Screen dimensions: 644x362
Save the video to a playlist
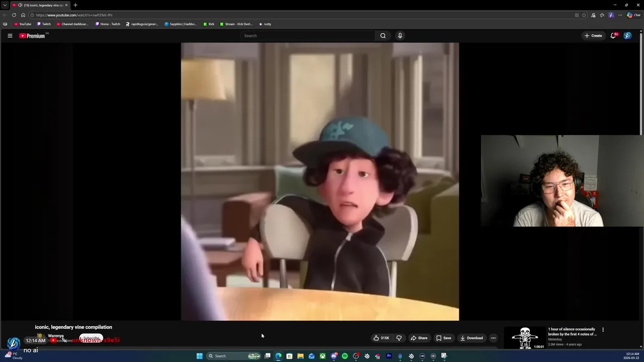click(x=443, y=338)
